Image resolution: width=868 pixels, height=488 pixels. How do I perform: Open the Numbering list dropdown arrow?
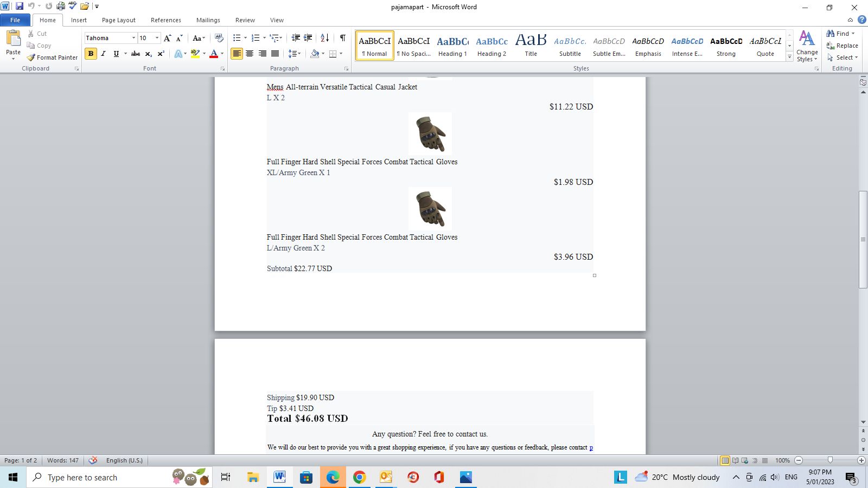pos(264,38)
